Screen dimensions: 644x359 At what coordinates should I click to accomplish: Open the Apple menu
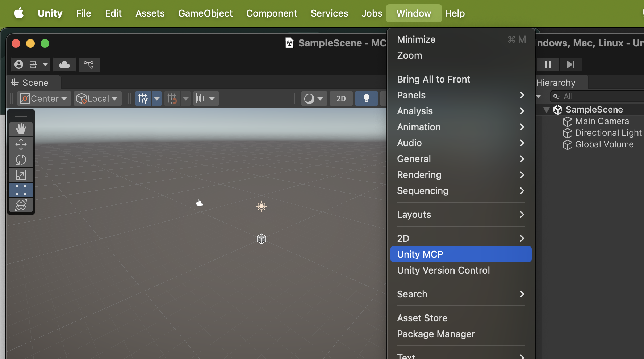19,13
